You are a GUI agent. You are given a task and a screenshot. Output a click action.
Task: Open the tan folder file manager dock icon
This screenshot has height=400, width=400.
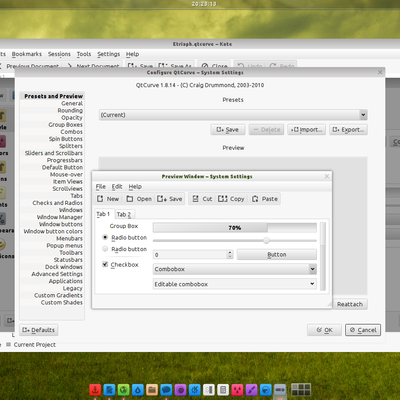[x=152, y=389]
